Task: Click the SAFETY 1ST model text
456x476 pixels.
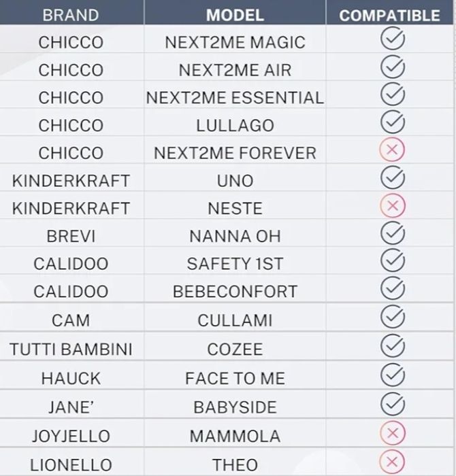Action: [235, 264]
